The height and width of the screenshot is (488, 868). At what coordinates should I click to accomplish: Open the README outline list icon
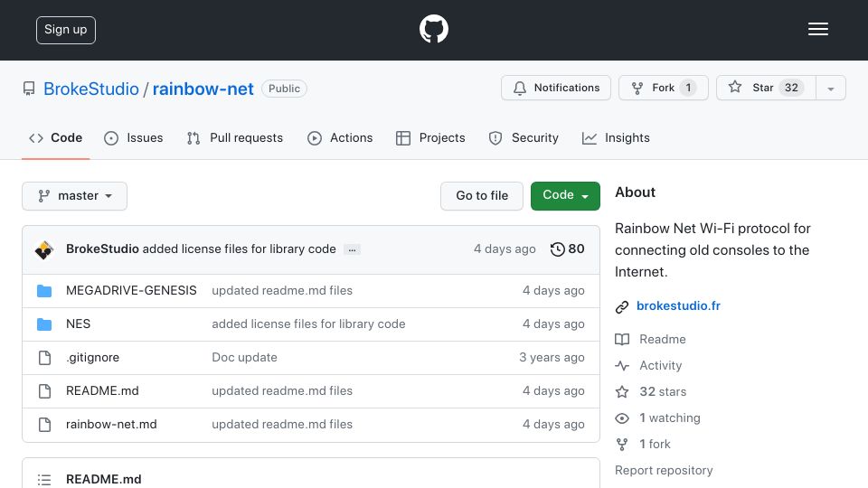pos(44,480)
